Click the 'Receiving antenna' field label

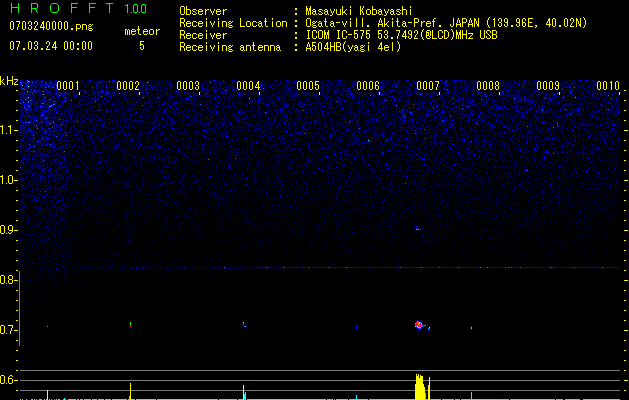point(230,47)
